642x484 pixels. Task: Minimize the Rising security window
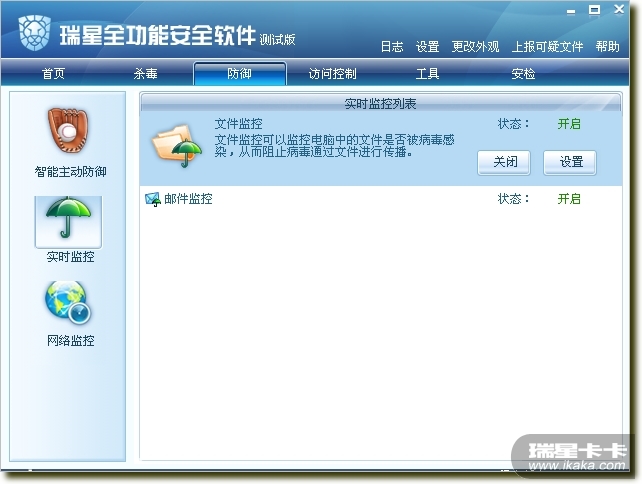571,12
